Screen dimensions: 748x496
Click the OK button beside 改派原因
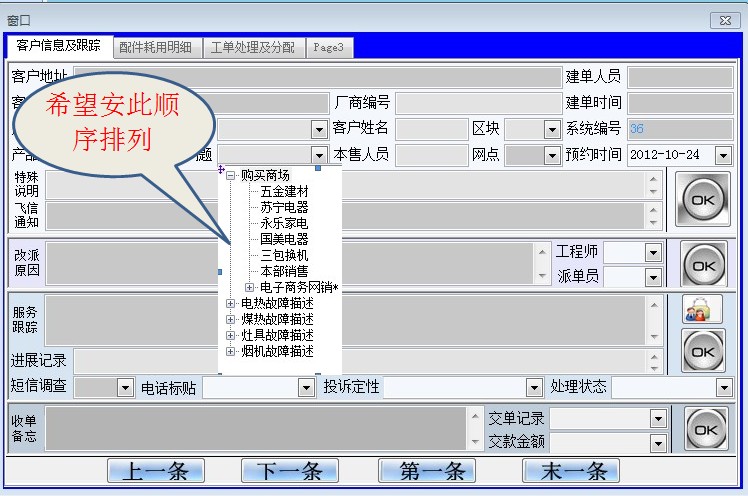(703, 265)
